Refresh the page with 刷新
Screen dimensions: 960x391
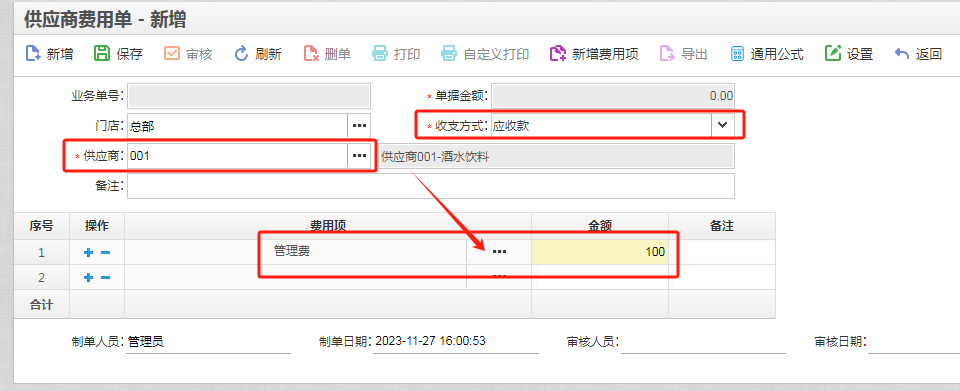pyautogui.click(x=241, y=54)
